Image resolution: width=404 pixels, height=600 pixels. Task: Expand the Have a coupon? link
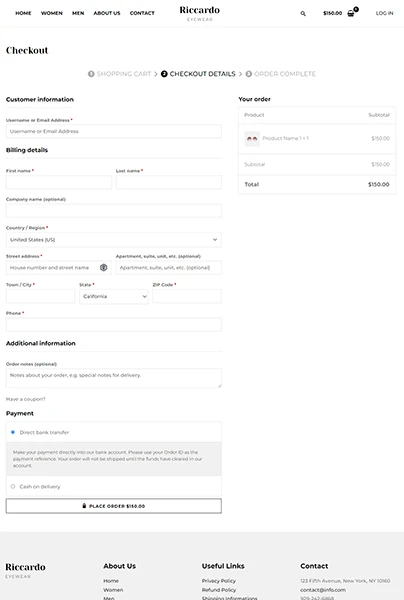click(26, 399)
